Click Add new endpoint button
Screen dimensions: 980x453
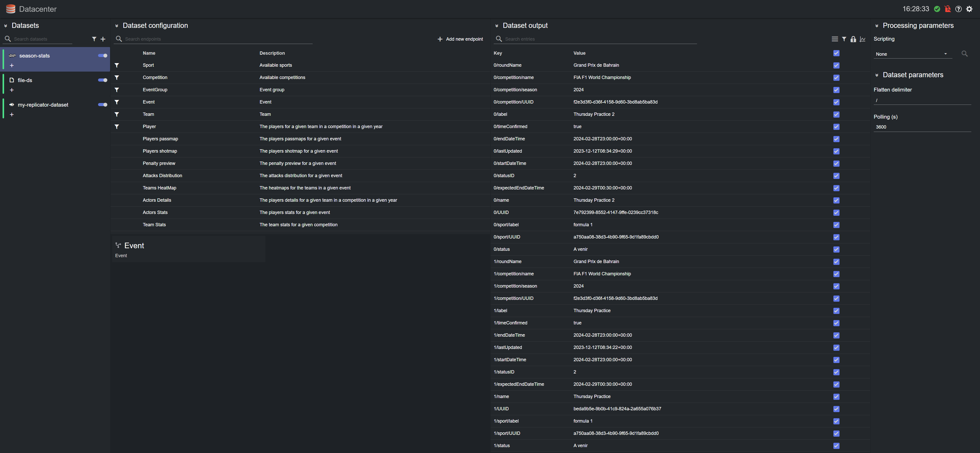point(460,39)
